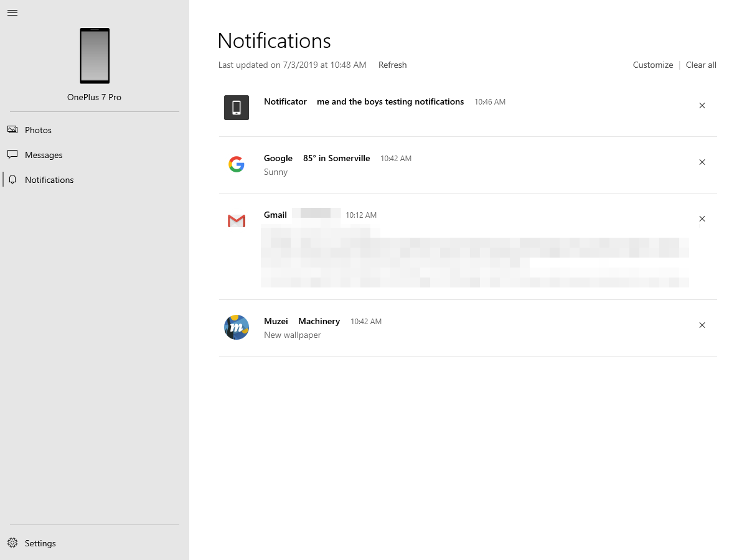Click the Settings gear icon
The height and width of the screenshot is (560, 747).
click(x=12, y=543)
